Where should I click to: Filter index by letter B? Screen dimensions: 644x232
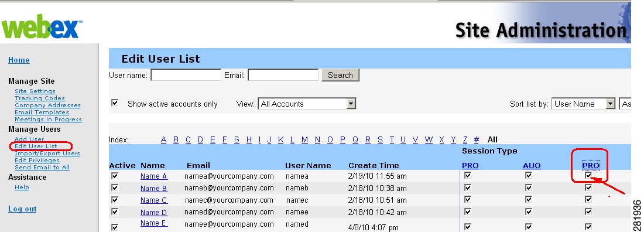click(x=176, y=140)
